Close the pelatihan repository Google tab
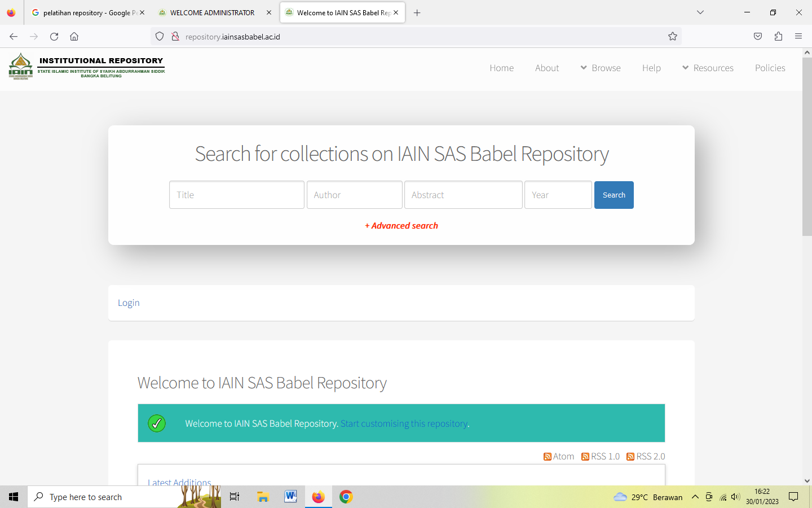The height and width of the screenshot is (508, 812). (x=142, y=12)
